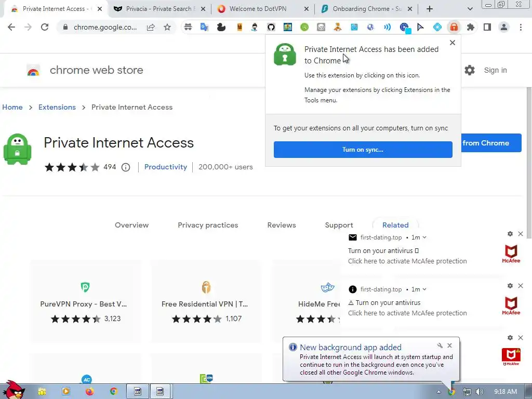The image size is (532, 399).
Task: Open the Overview section tab
Action: tap(131, 225)
